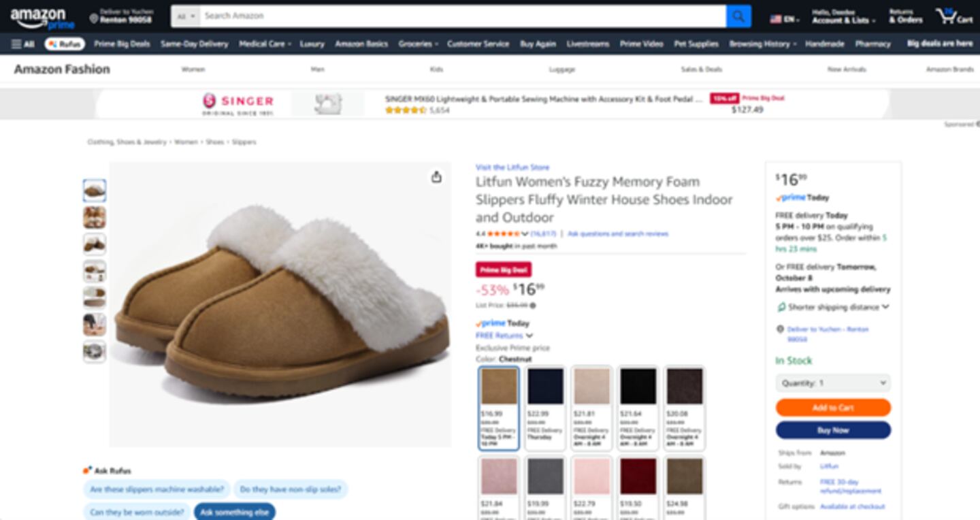The image size is (980, 520).
Task: Select the Women tab in Amazon Fashion
Action: click(x=193, y=69)
